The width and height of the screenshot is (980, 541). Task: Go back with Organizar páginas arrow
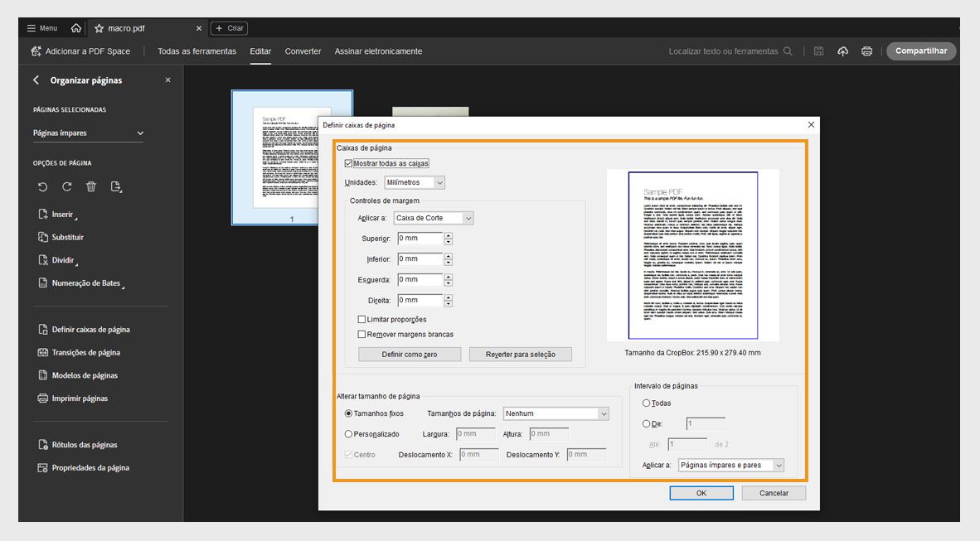tap(36, 80)
